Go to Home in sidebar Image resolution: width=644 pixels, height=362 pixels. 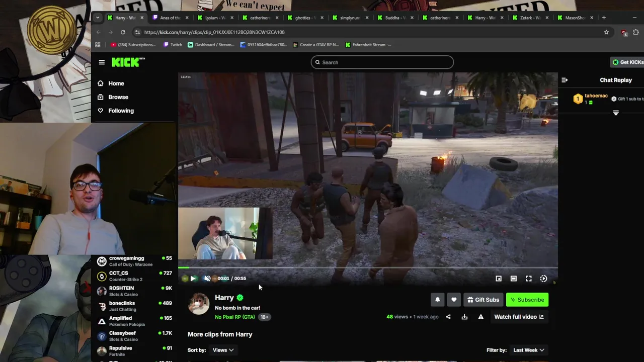(x=116, y=83)
